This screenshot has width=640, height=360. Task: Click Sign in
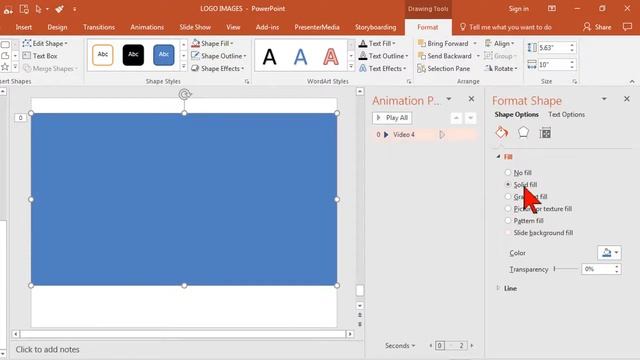point(518,9)
